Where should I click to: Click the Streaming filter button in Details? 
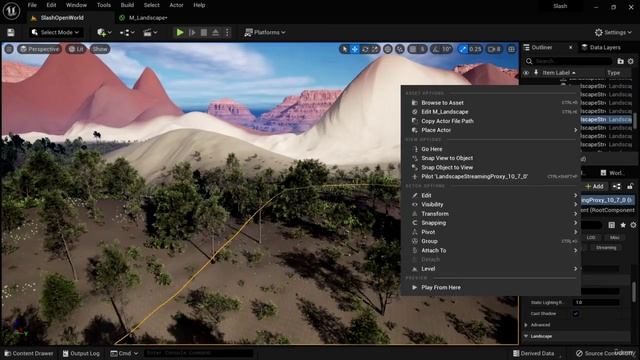[x=606, y=248]
